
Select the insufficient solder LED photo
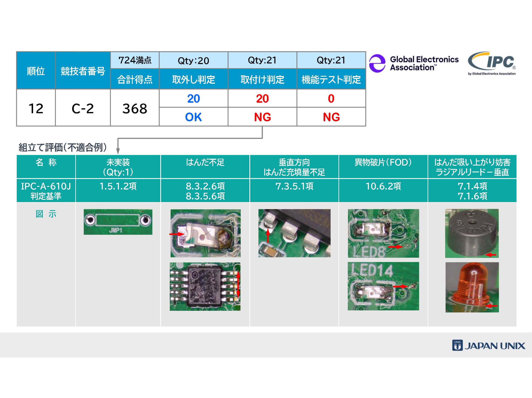point(205,233)
